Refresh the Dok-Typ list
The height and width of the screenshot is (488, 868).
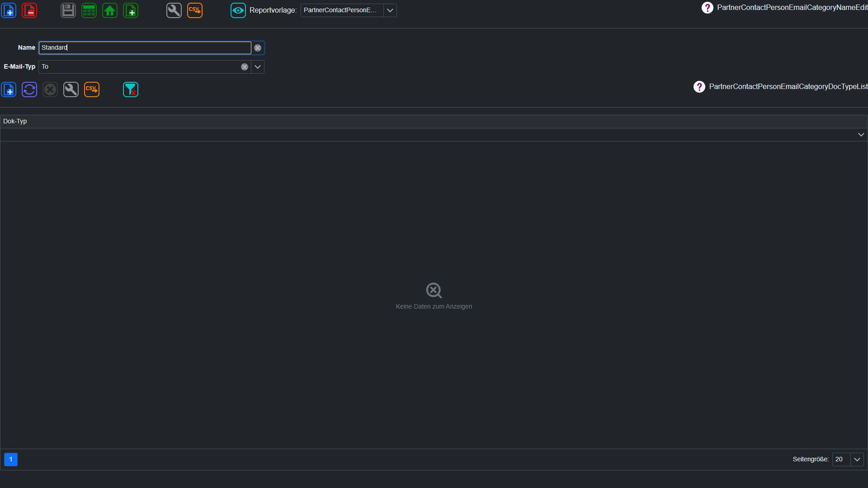pyautogui.click(x=29, y=89)
